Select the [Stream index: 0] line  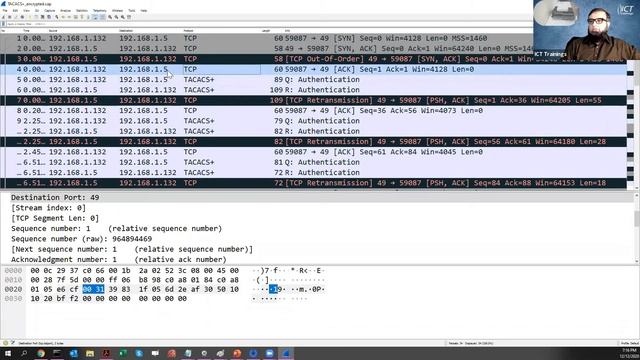[49, 208]
